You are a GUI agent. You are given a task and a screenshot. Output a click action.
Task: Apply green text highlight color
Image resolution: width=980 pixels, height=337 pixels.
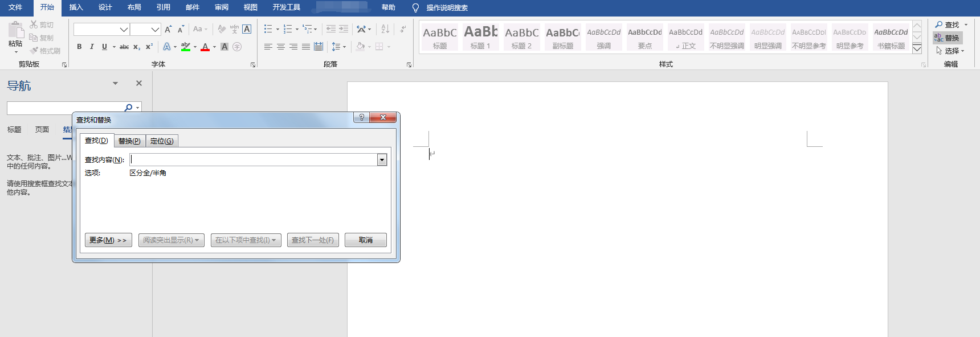(186, 47)
